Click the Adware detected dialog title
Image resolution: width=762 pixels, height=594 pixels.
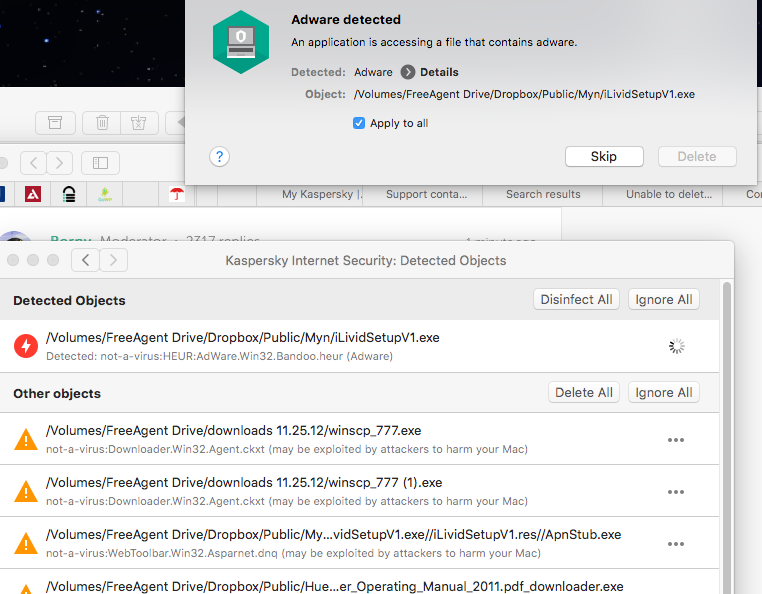point(346,19)
